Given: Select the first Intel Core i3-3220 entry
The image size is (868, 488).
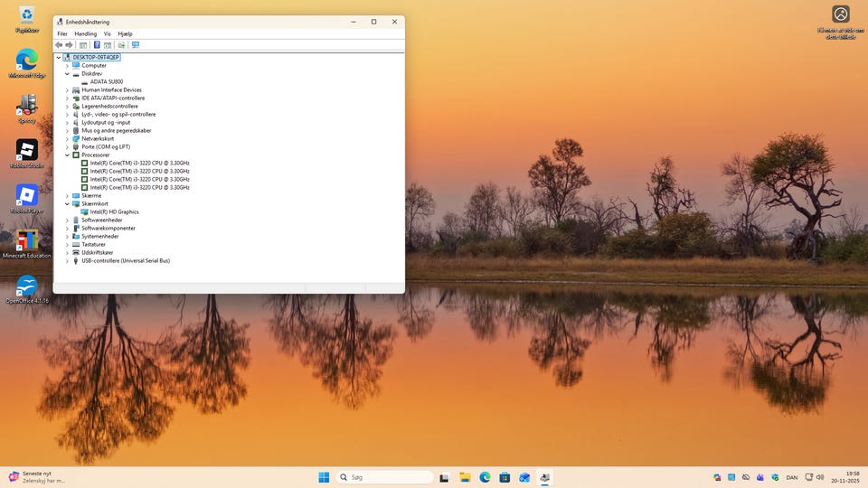Looking at the screenshot, I should [x=139, y=164].
